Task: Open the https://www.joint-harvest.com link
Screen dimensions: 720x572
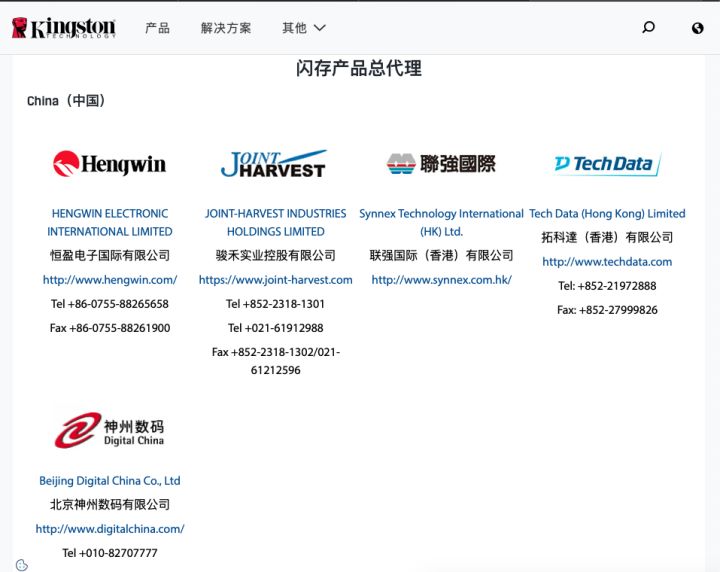Action: click(275, 280)
